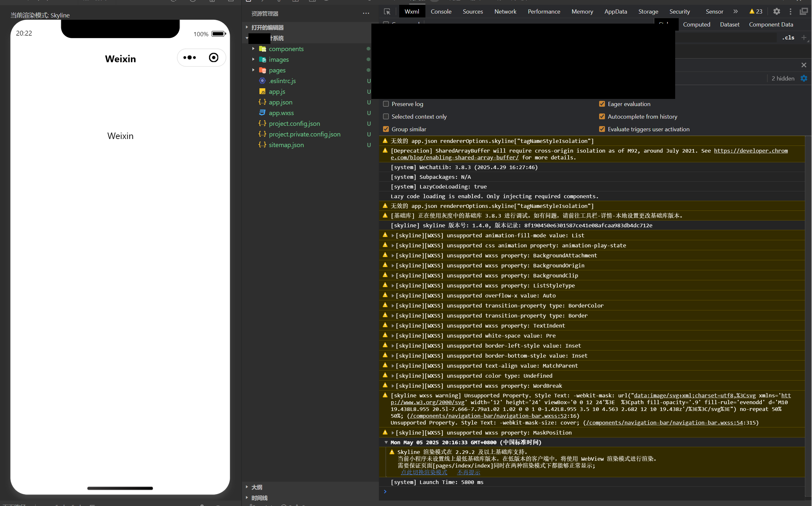This screenshot has height=506, width=812.
Task: Show more DevTools tabs chevron
Action: (735, 11)
